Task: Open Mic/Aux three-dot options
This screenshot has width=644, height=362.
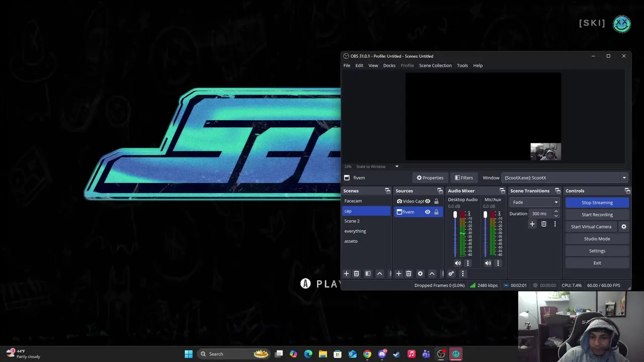Action: [x=498, y=263]
